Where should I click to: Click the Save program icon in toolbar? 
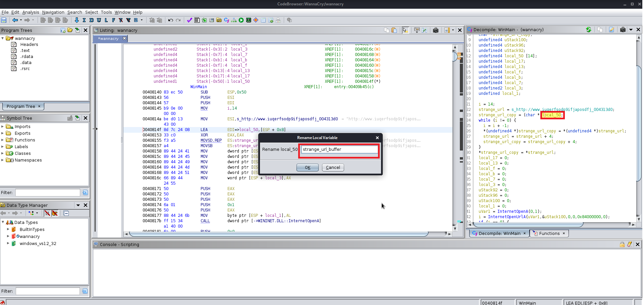[4, 20]
